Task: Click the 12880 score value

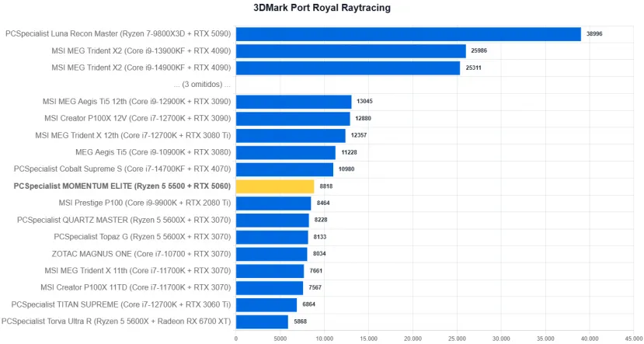Action: tap(363, 119)
